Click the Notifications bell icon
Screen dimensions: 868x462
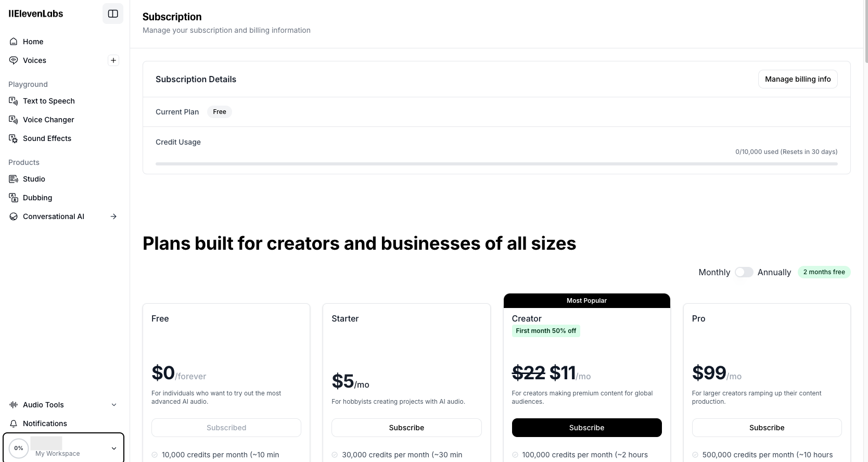[14, 423]
